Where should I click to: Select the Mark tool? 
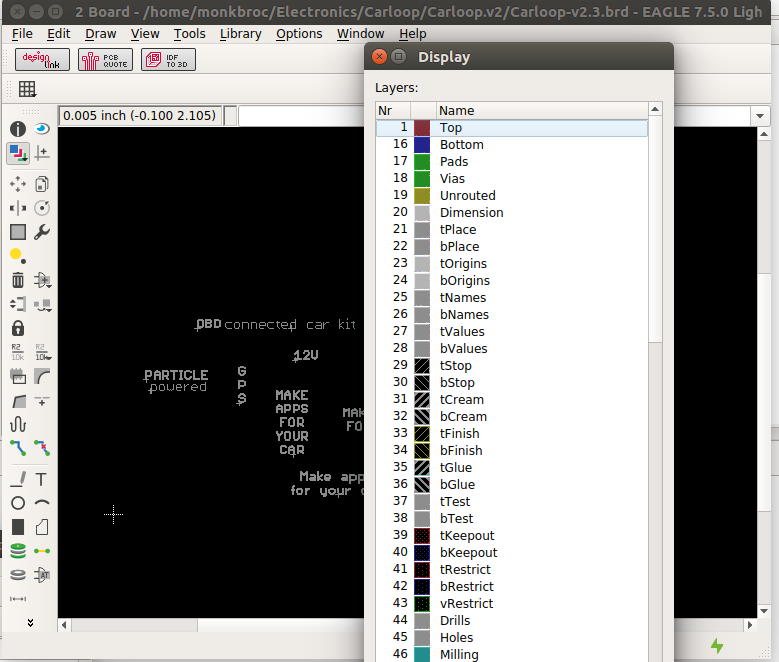pos(42,153)
